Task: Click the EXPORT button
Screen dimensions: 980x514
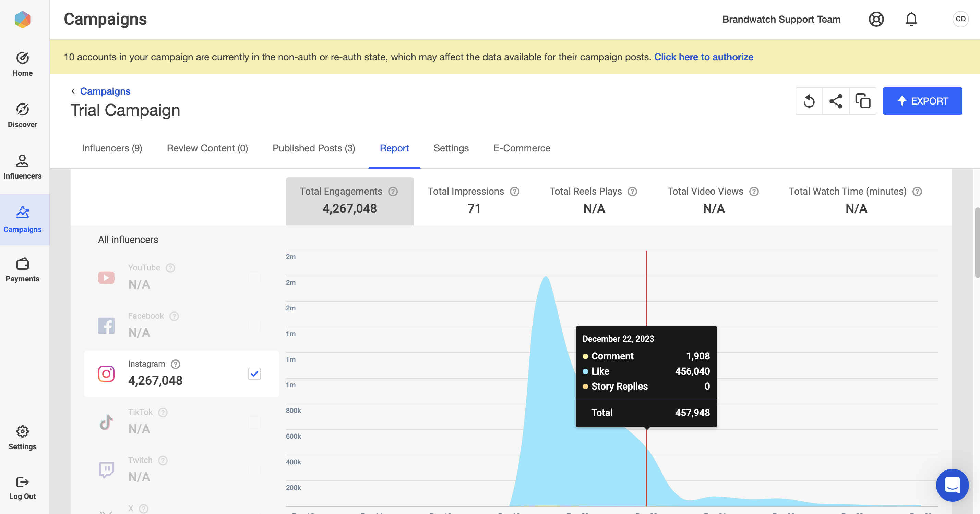Action: [922, 101]
